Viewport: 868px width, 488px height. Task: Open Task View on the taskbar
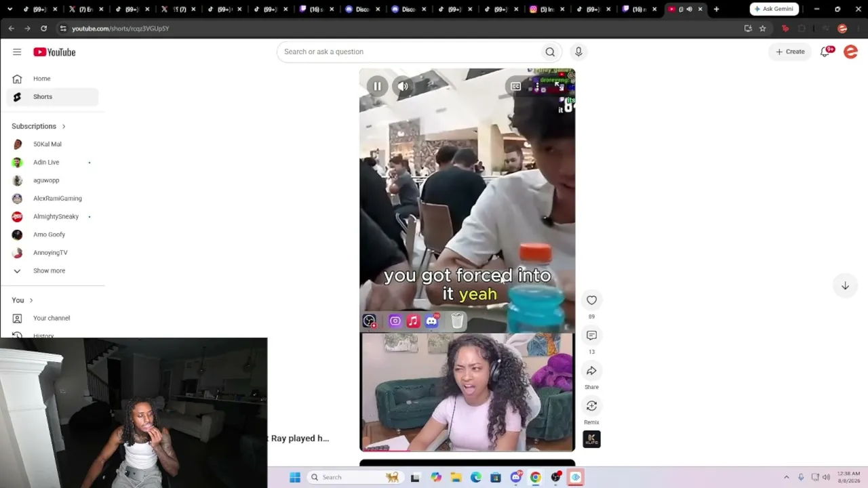click(x=415, y=477)
